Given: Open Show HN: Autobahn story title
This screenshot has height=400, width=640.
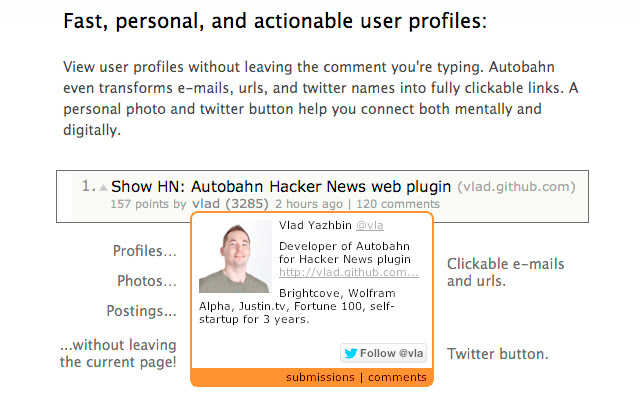Looking at the screenshot, I should 280,186.
